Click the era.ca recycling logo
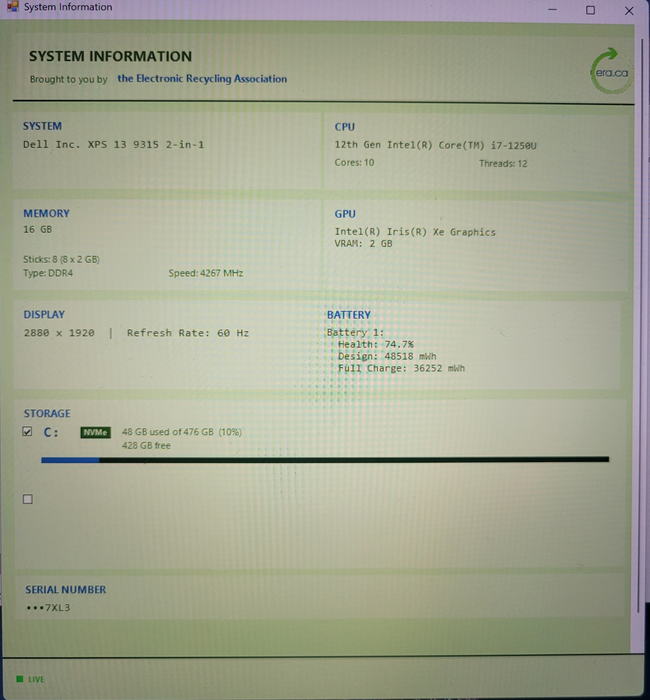650x700 pixels. pos(611,71)
